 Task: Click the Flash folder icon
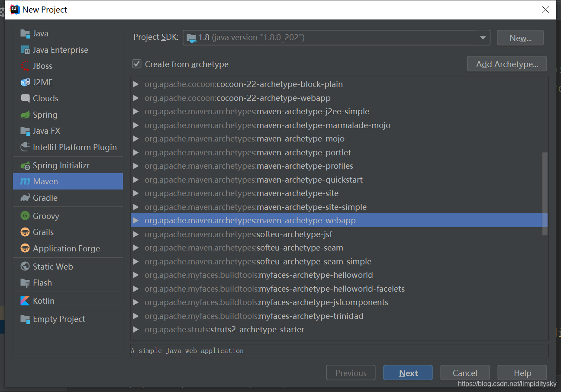click(x=25, y=283)
